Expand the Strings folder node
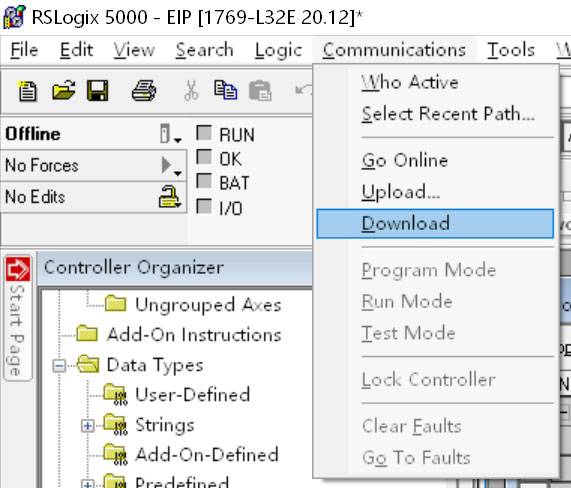The width and height of the screenshot is (571, 488). pos(87,426)
